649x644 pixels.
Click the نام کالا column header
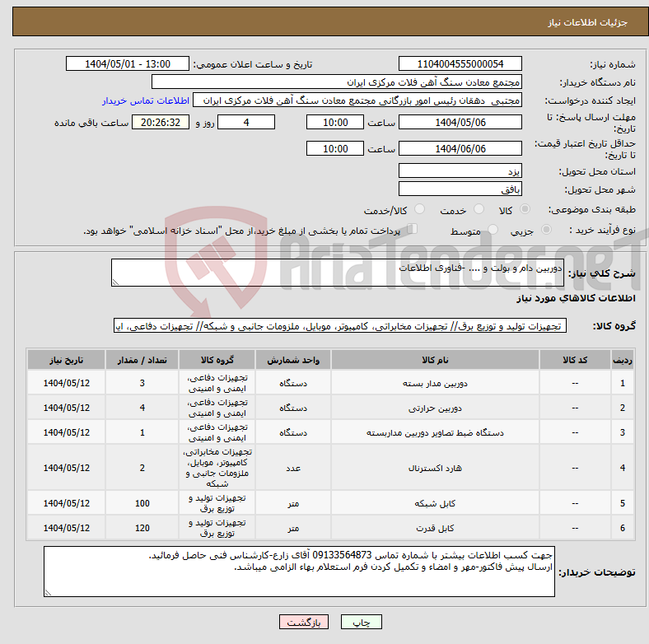pyautogui.click(x=435, y=360)
